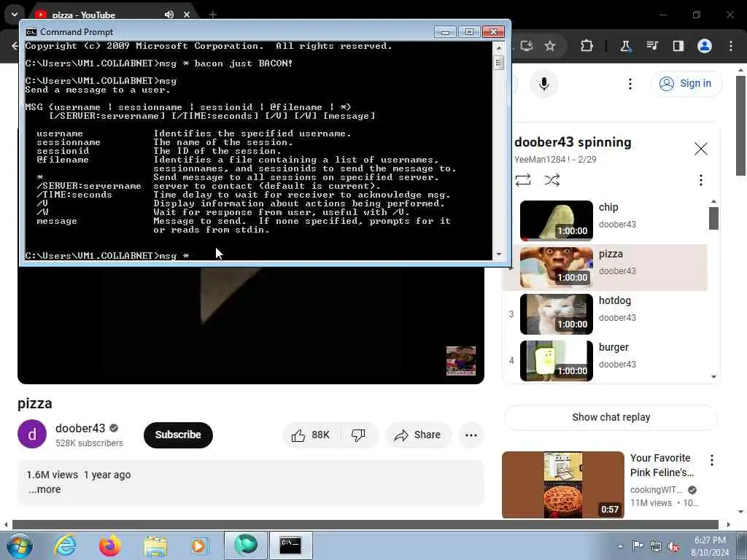747x560 pixels.
Task: Open more actions menu below the video
Action: 471,435
